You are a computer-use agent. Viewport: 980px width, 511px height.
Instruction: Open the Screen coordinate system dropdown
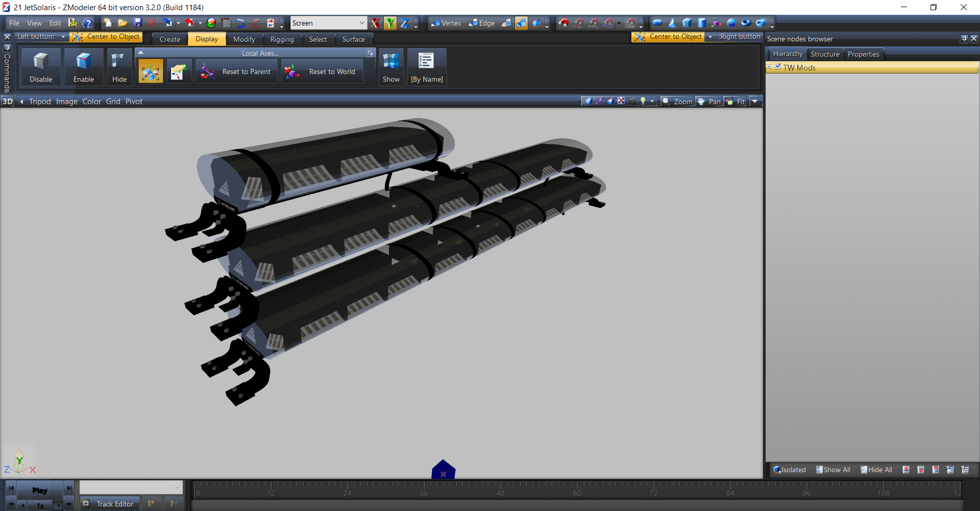[362, 23]
